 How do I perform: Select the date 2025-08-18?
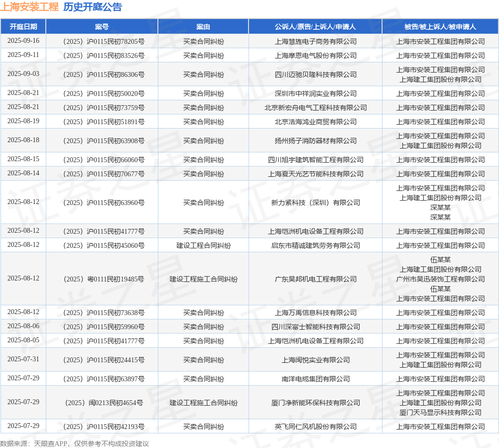tap(23, 140)
